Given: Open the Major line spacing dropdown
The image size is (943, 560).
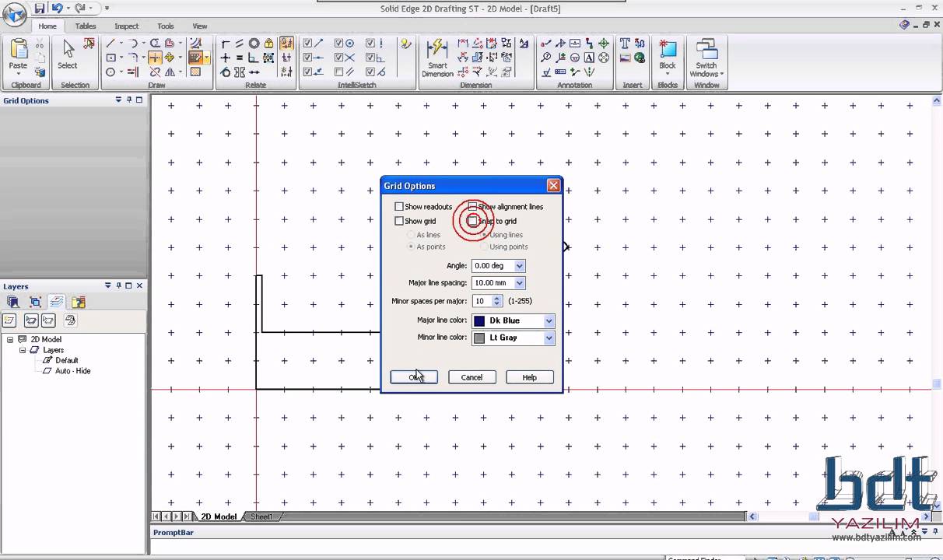Looking at the screenshot, I should click(520, 283).
